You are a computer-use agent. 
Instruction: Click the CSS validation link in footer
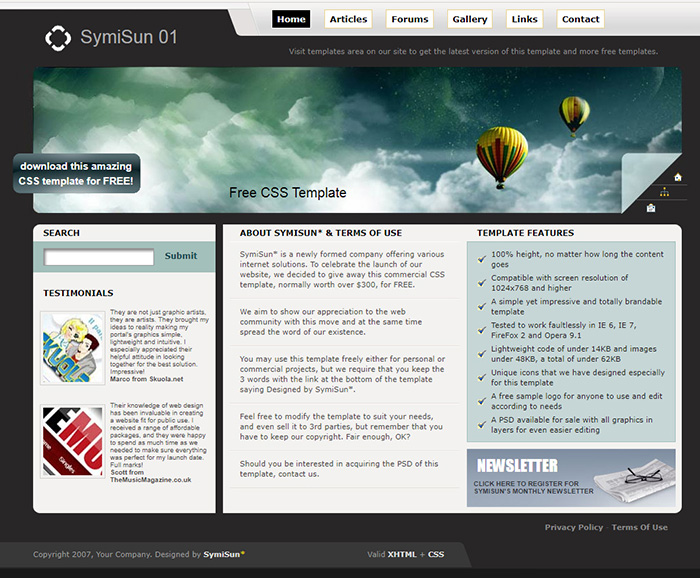436,554
